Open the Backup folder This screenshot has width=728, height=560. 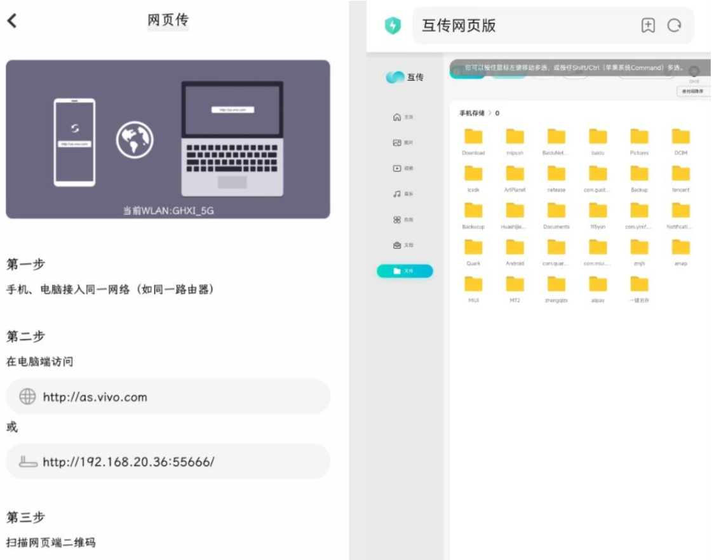tap(639, 178)
